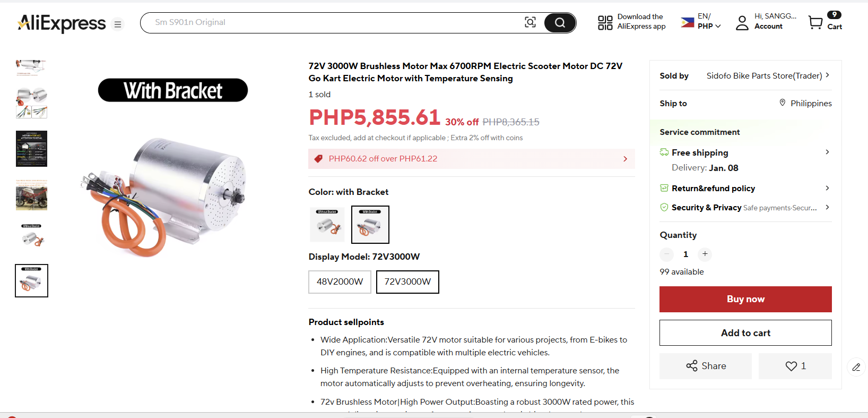The height and width of the screenshot is (418, 868).
Task: Open the hamburger category menu
Action: pyautogui.click(x=118, y=24)
